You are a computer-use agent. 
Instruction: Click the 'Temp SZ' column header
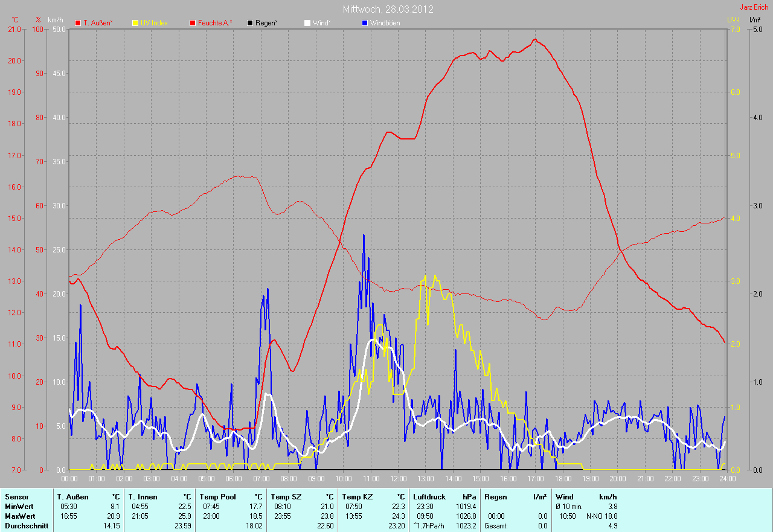pyautogui.click(x=285, y=497)
